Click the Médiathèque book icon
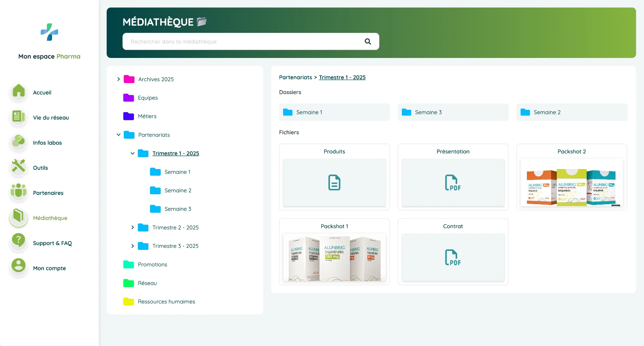 (x=19, y=217)
